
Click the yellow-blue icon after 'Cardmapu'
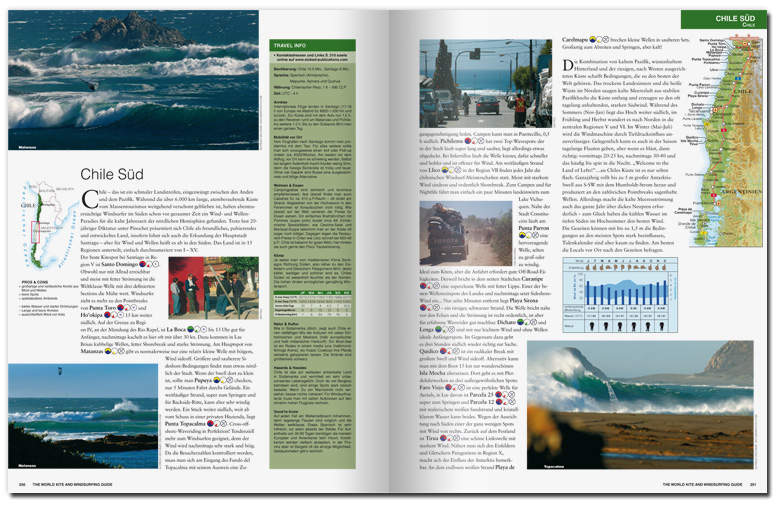point(593,39)
